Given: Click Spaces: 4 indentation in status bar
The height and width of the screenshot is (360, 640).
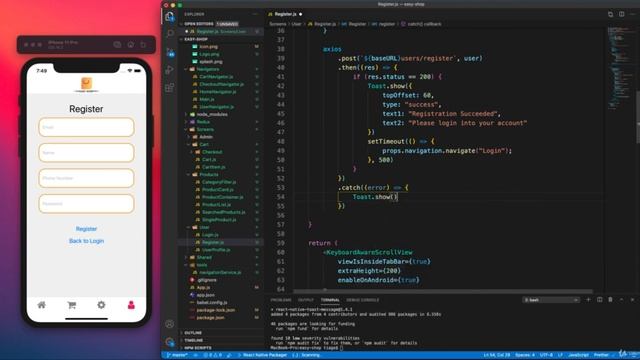Looking at the screenshot, I should [524, 355].
